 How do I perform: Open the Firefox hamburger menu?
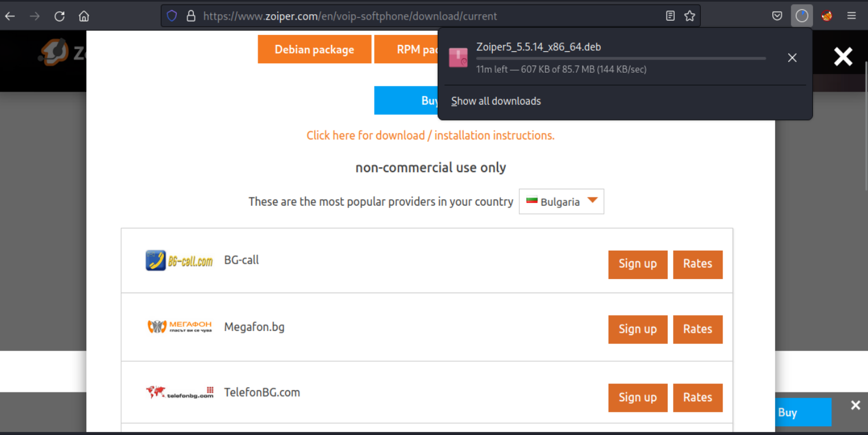(851, 16)
